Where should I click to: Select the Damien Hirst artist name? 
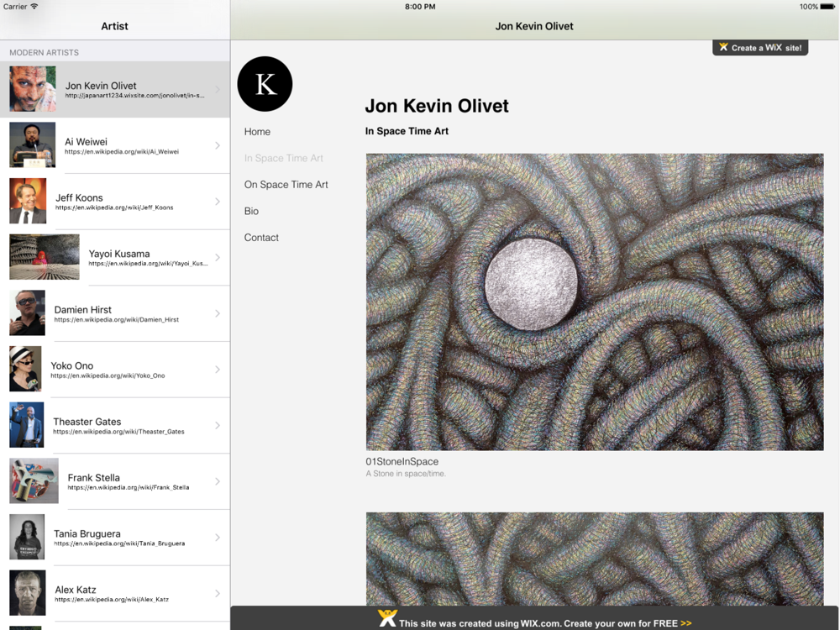point(82,310)
